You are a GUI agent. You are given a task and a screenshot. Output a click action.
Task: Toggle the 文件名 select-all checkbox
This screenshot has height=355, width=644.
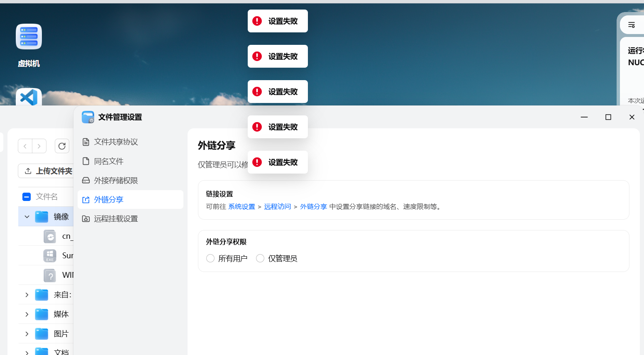(x=27, y=197)
